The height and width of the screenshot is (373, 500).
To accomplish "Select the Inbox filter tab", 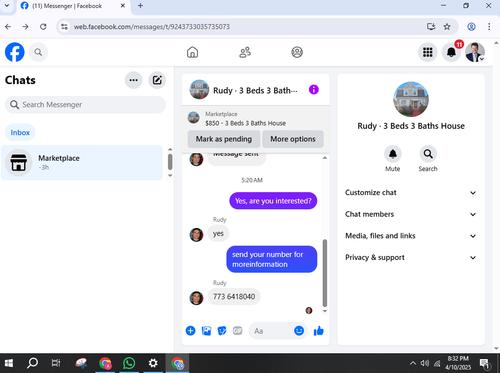I will 20,133.
